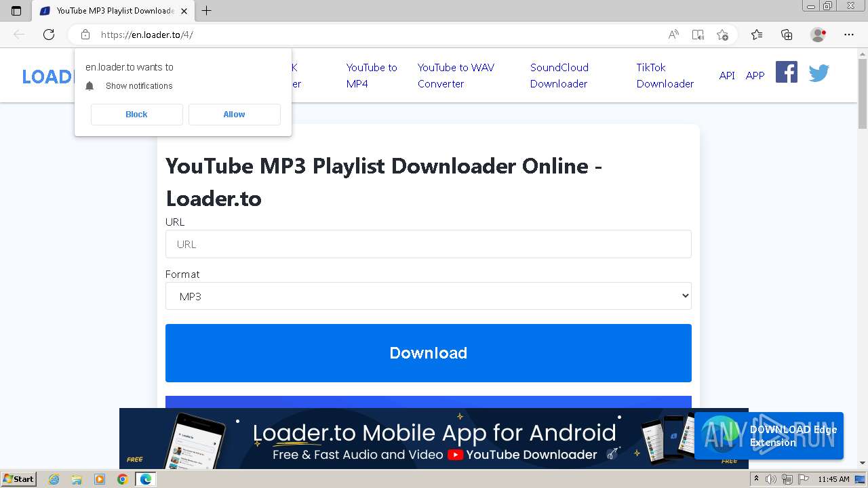The image size is (868, 488).
Task: Block notifications from en.loader.to
Action: pos(136,115)
